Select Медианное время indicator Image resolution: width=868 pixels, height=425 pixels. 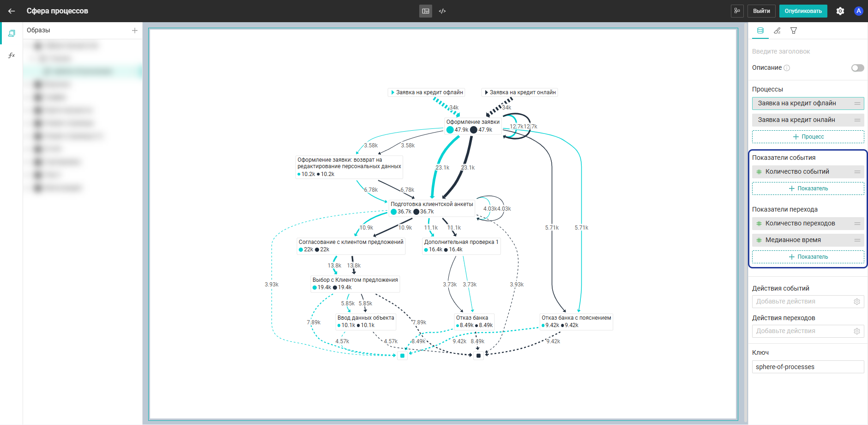coord(808,240)
